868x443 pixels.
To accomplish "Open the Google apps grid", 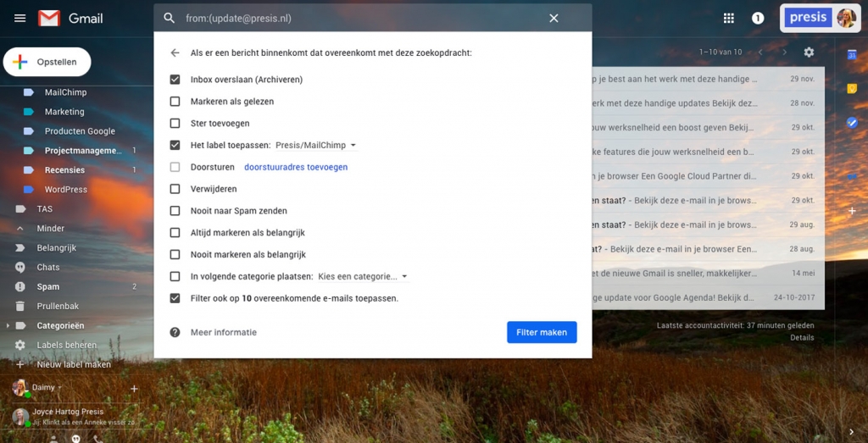I will [x=728, y=19].
